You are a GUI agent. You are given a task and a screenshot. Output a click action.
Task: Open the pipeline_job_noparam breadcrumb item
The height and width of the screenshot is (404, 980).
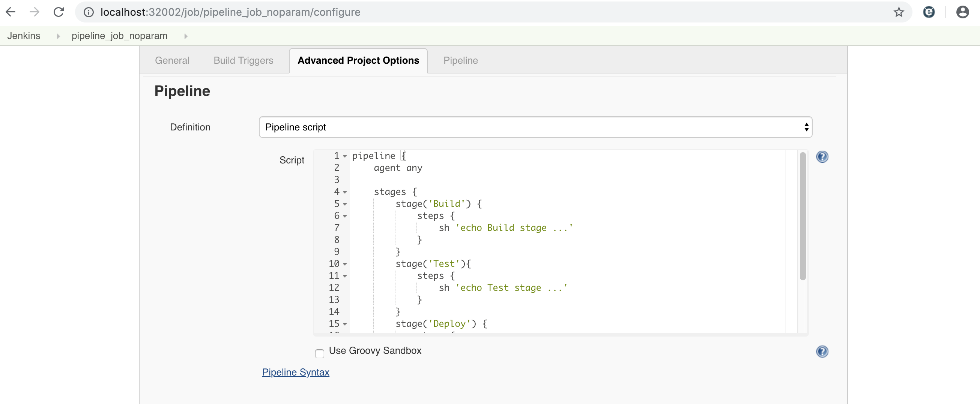[119, 35]
